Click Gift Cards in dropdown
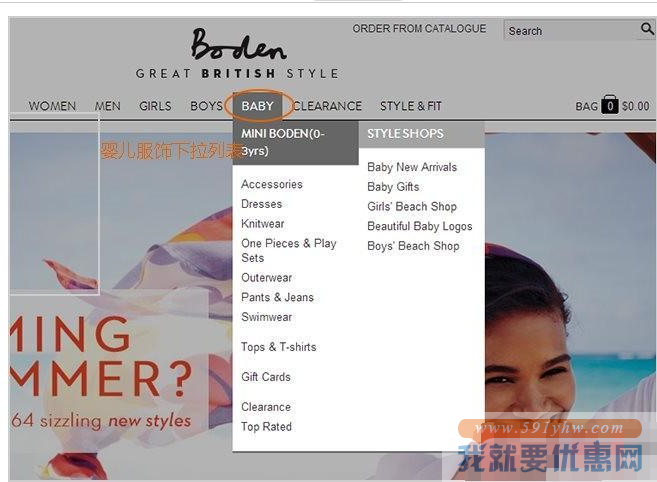Image resolution: width=657 pixels, height=482 pixels. [265, 377]
